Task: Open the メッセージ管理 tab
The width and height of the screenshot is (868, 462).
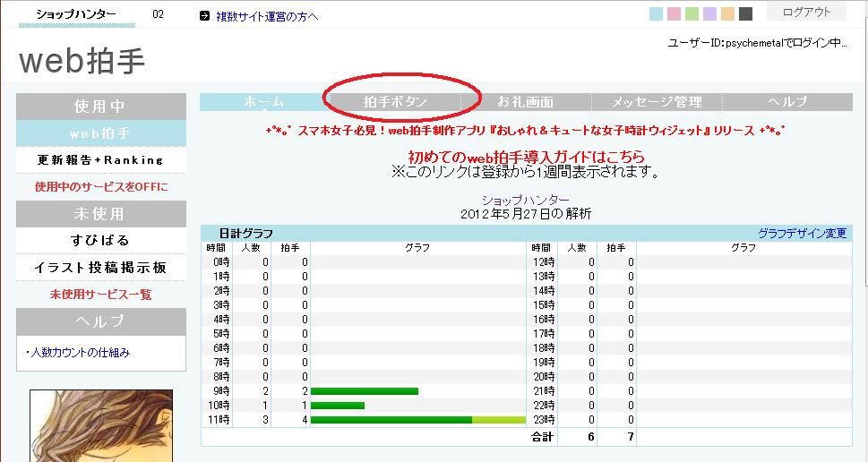Action: 657,102
